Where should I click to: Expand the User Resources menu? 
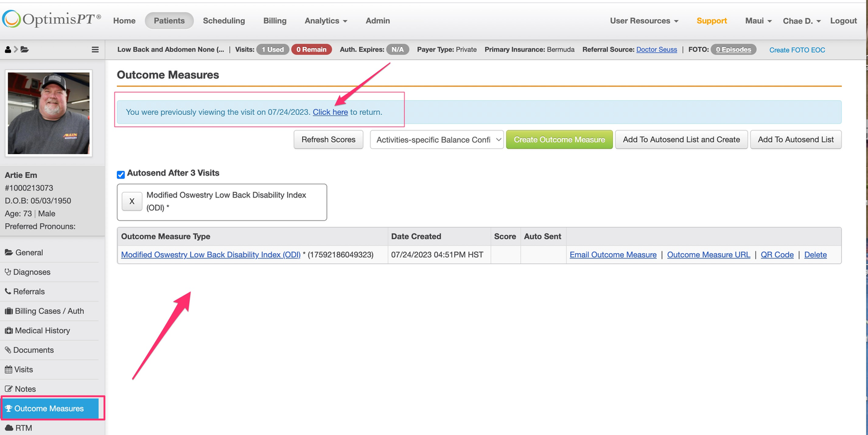643,21
